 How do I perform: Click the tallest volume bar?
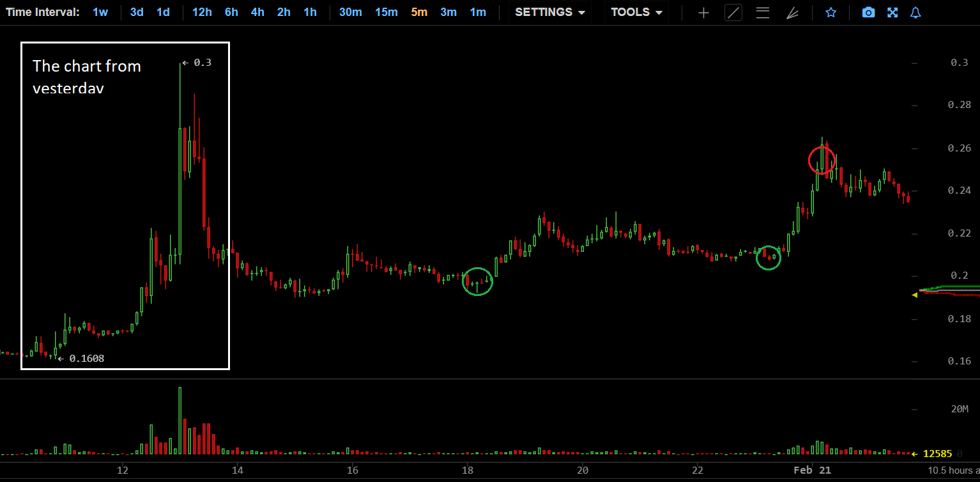180,421
